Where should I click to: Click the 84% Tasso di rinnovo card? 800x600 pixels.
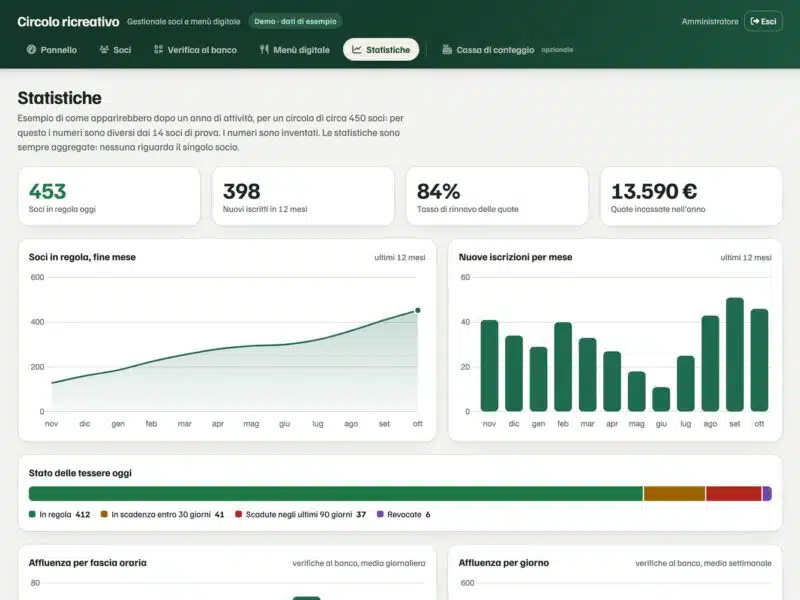497,196
